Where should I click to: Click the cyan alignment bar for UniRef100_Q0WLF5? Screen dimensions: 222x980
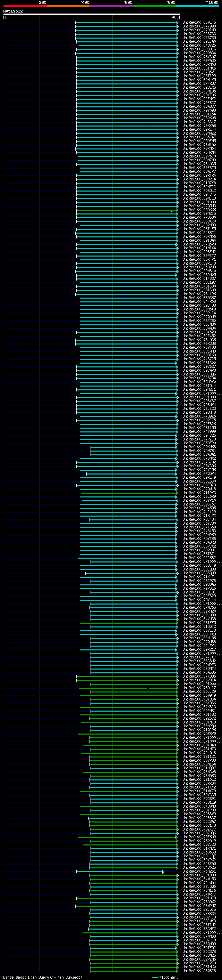point(127,23)
